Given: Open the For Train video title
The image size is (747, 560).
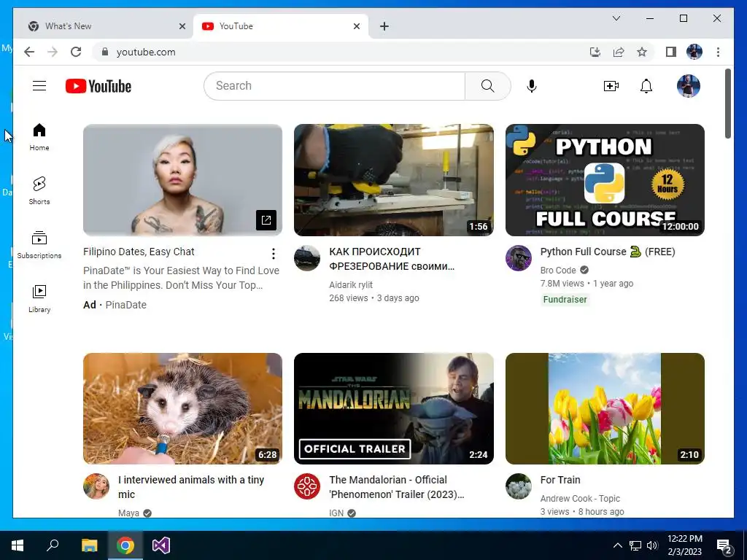Looking at the screenshot, I should (x=560, y=480).
